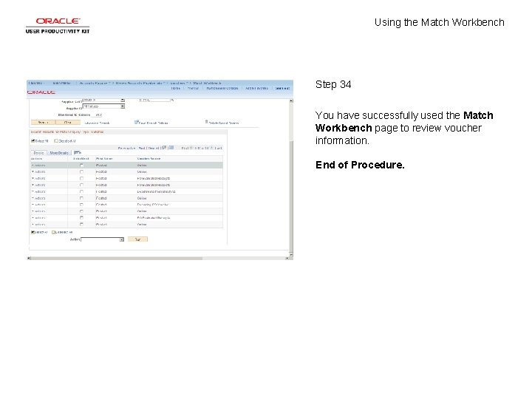
Task: Open the Advanced Search link
Action: click(x=97, y=123)
